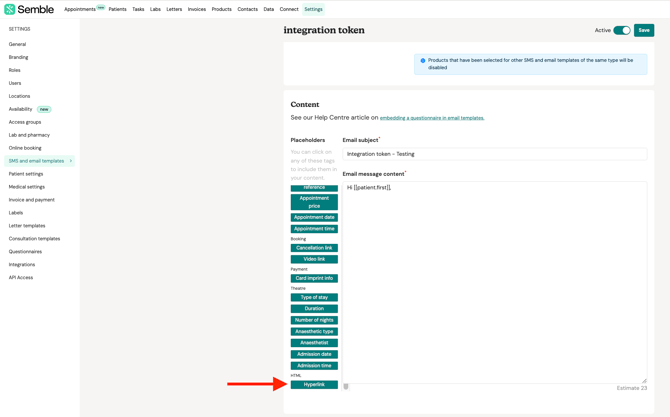Viewport: 670px width, 417px height.
Task: Open Access groups settings
Action: 25,122
